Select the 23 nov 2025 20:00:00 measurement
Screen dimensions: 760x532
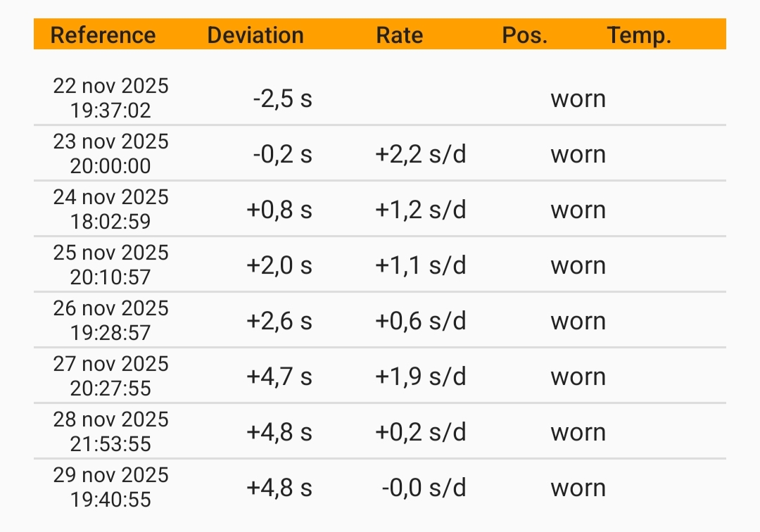(111, 153)
